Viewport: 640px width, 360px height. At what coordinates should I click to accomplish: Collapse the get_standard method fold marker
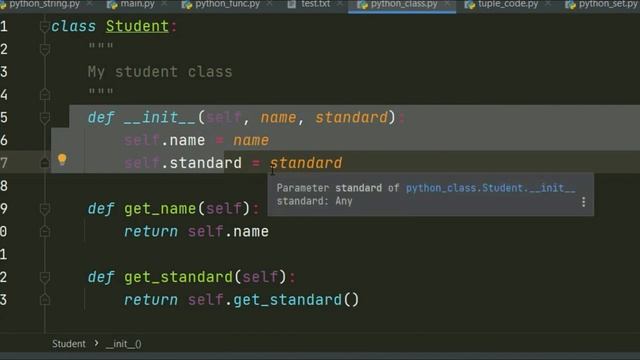[x=45, y=278]
